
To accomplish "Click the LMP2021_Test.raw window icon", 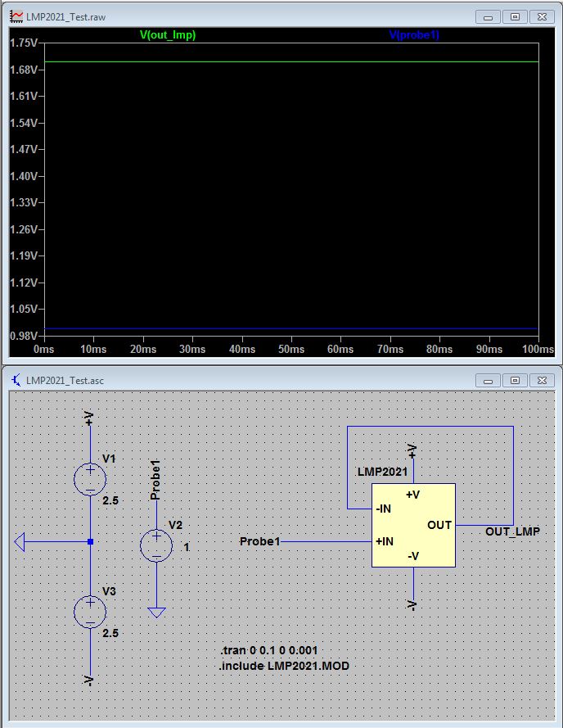I will pyautogui.click(x=16, y=16).
